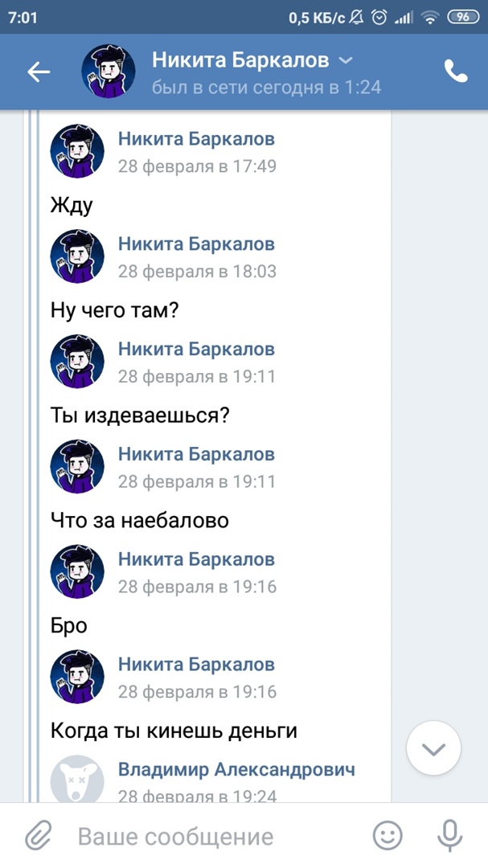Screen dimensions: 488x868
Task: Start a voice call with phone icon
Action: click(456, 72)
